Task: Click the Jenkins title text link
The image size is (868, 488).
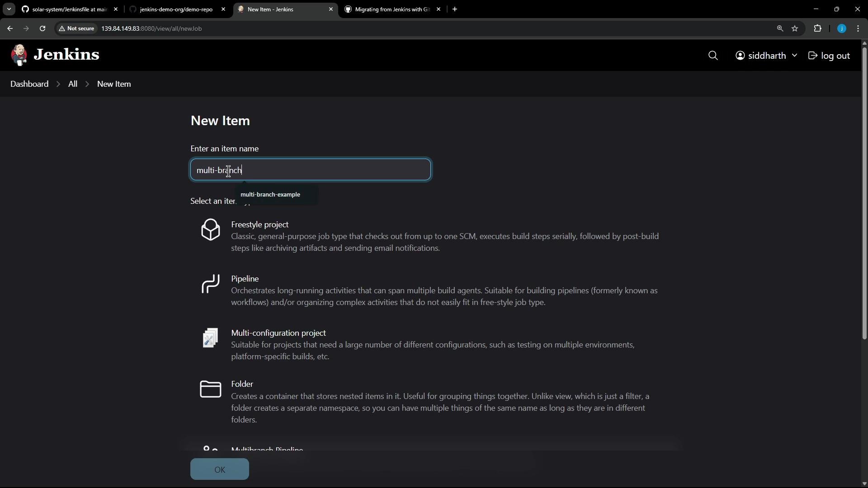Action: 66,55
